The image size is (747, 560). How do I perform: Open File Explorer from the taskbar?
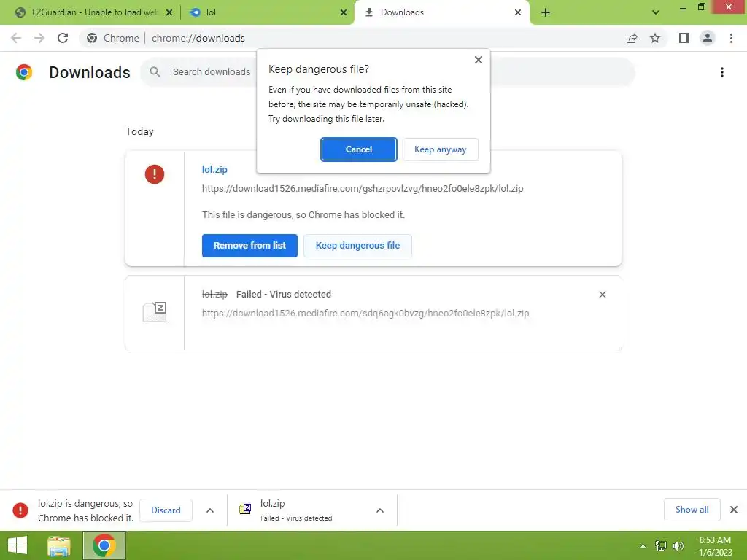click(59, 545)
